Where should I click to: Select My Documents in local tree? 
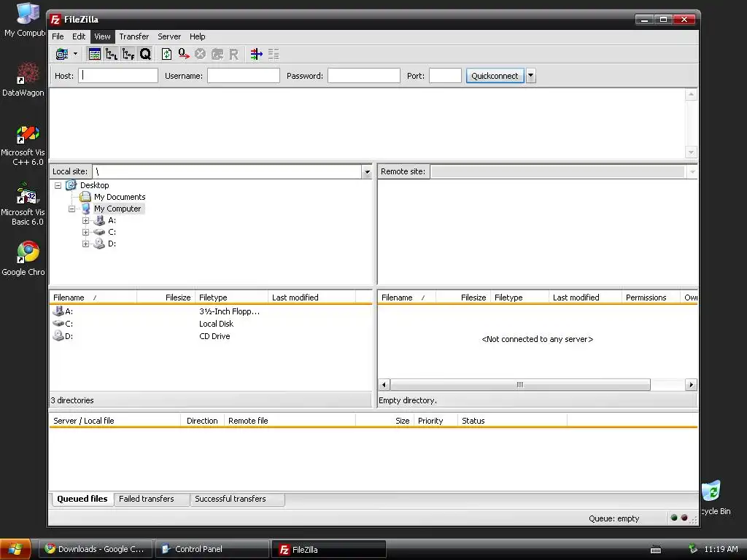[x=120, y=197]
